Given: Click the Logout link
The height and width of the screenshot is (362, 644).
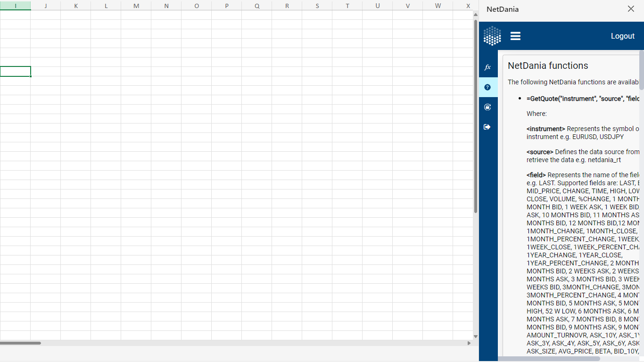Looking at the screenshot, I should pyautogui.click(x=622, y=36).
